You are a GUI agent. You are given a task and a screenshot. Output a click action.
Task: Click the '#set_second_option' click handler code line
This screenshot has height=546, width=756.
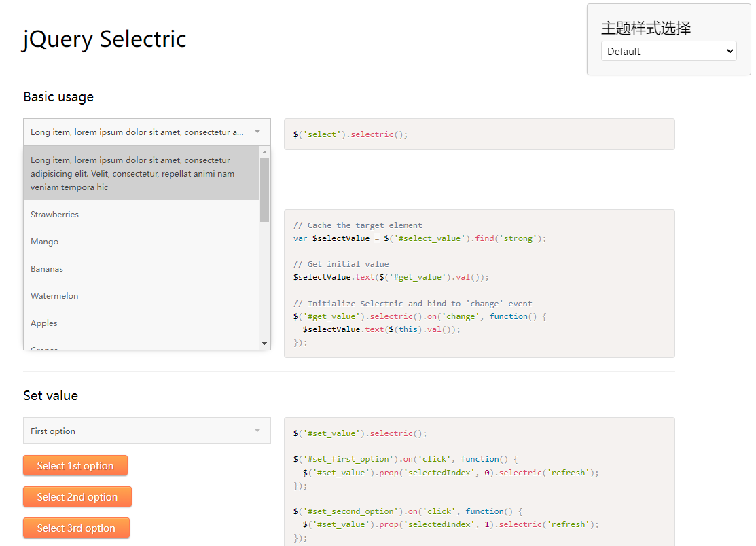408,511
